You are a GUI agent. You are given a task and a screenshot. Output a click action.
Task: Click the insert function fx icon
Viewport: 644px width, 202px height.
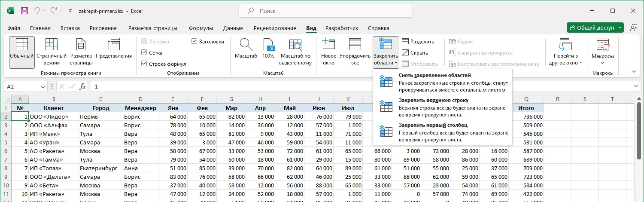[x=83, y=86]
